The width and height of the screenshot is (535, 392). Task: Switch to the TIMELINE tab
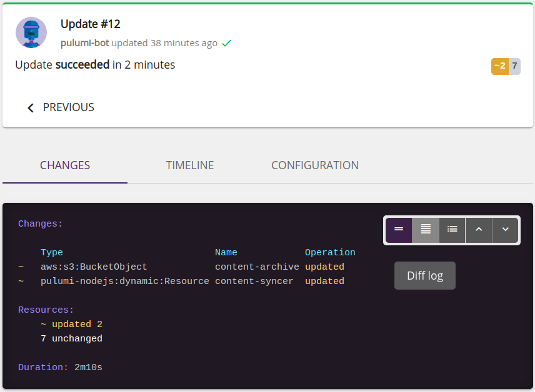point(189,165)
